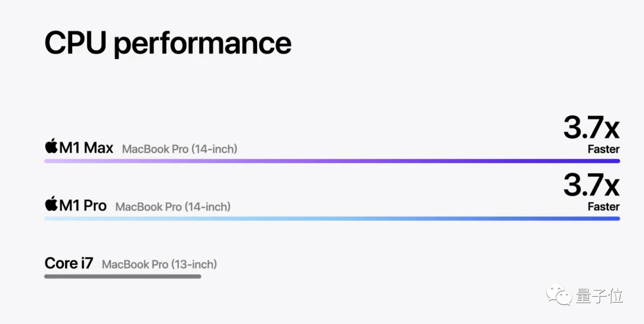Click the purple M1 Max performance bar
644x324 pixels.
(332, 161)
